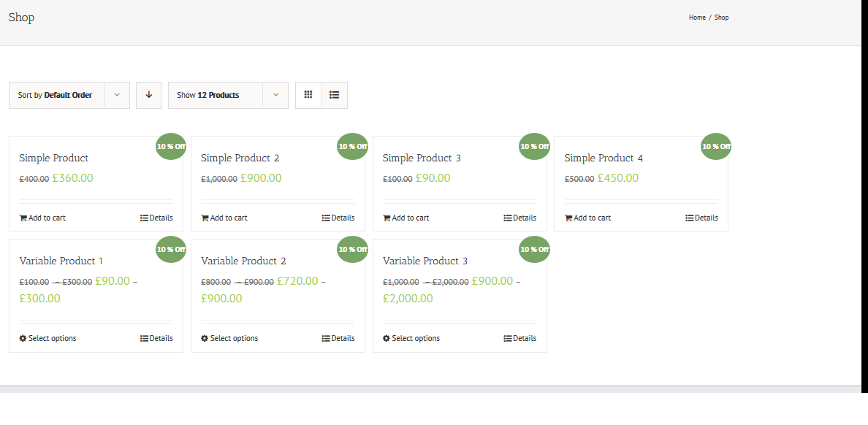This screenshot has height=425, width=868.
Task: Click gear icon for Variable Product 3 options
Action: pyautogui.click(x=387, y=338)
